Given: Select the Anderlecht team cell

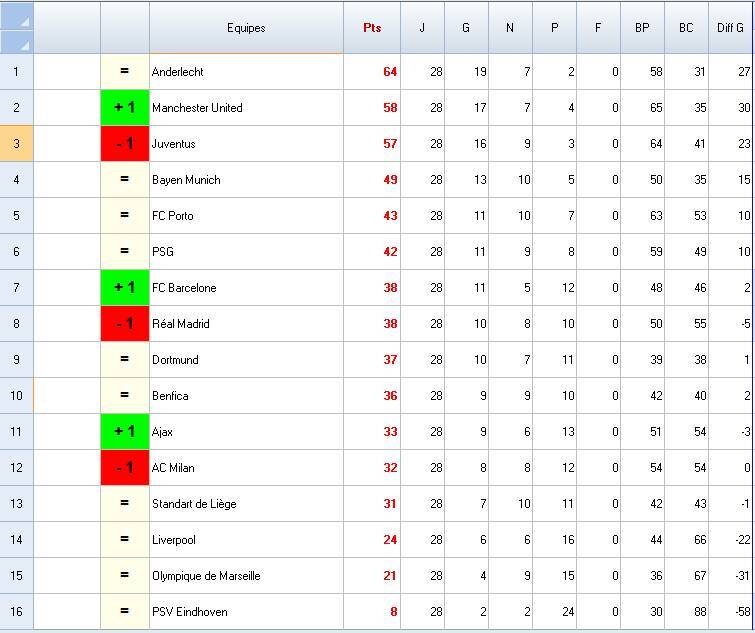Looking at the screenshot, I should [246, 72].
